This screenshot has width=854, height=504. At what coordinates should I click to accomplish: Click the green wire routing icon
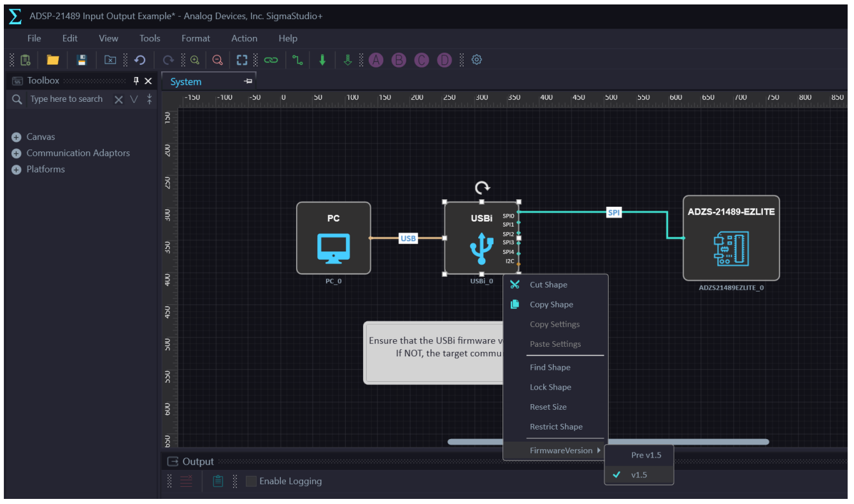coord(297,60)
